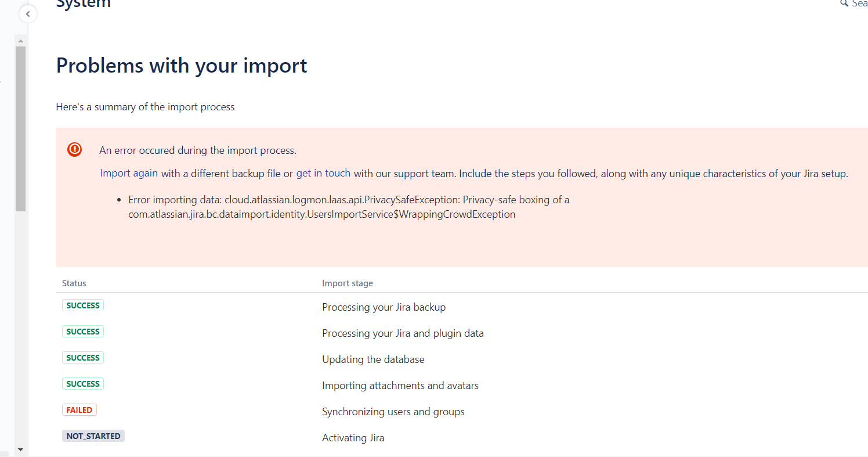Select the "Synchronizing users and groups" stage
Image resolution: width=868 pixels, height=457 pixels.
point(393,412)
